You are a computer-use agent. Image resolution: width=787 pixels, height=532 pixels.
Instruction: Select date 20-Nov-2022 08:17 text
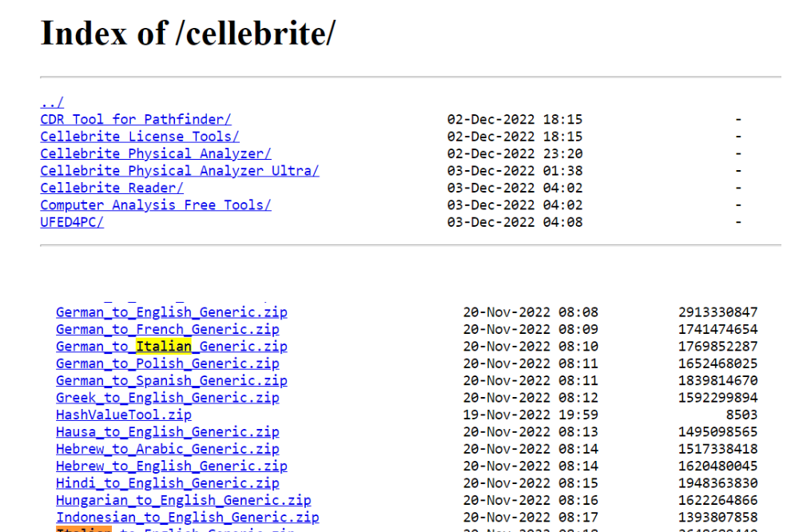tap(531, 517)
